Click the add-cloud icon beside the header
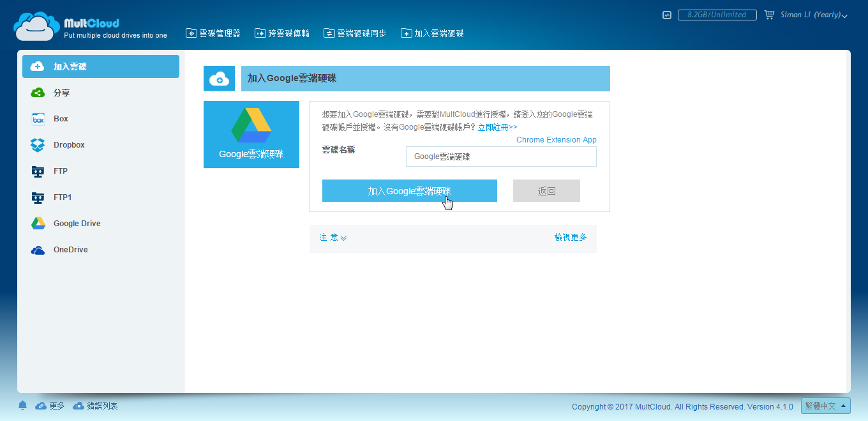 point(220,79)
